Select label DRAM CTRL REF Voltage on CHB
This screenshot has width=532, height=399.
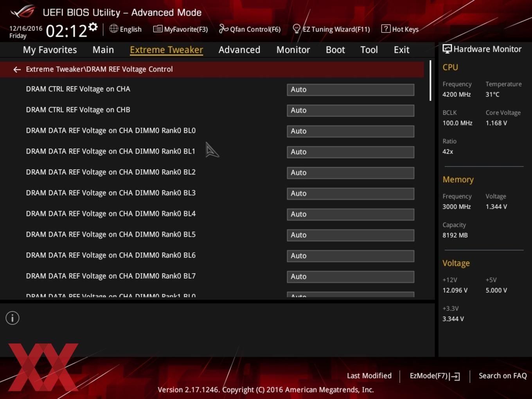(x=78, y=110)
